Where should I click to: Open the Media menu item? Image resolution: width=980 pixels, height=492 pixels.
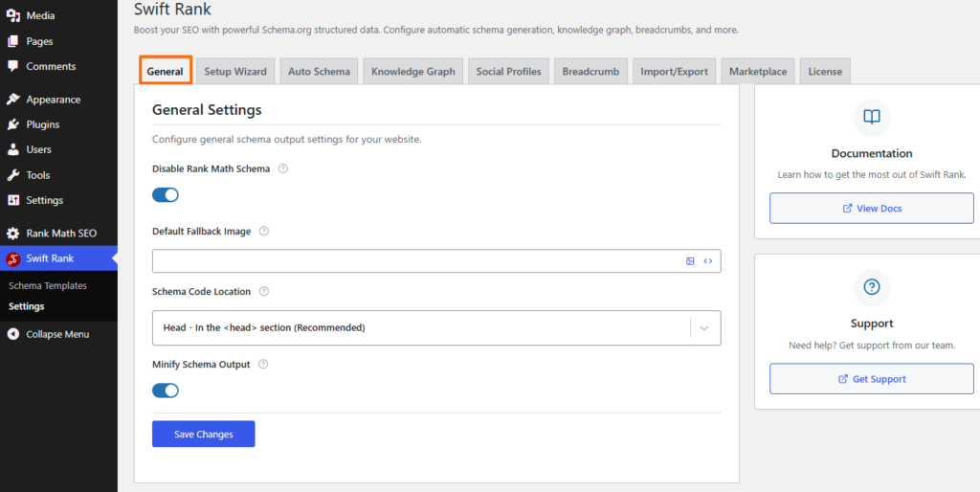[x=58, y=15]
